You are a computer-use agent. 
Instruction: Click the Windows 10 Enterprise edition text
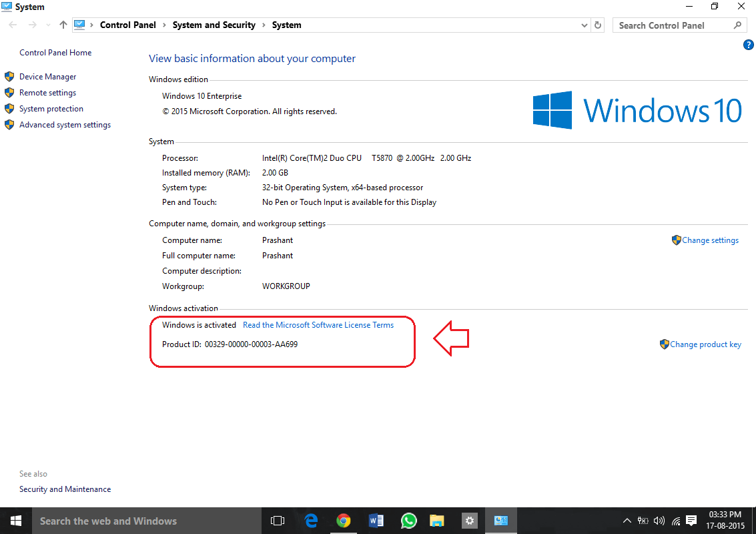[202, 96]
